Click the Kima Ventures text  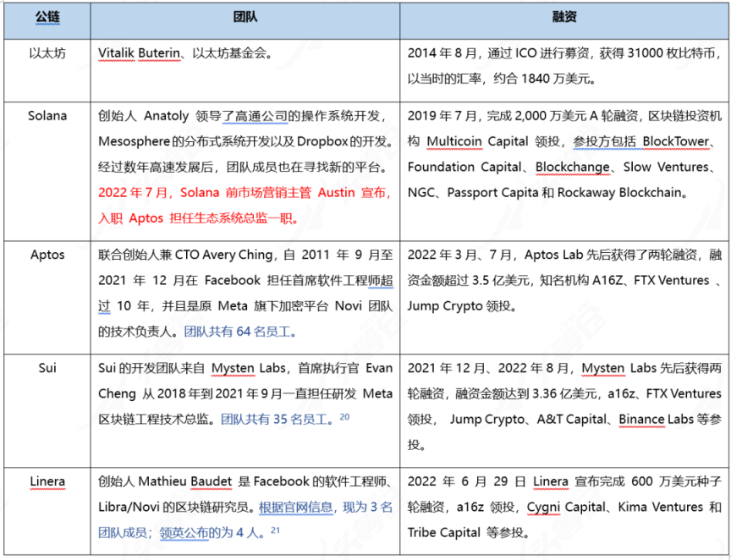[x=660, y=508]
